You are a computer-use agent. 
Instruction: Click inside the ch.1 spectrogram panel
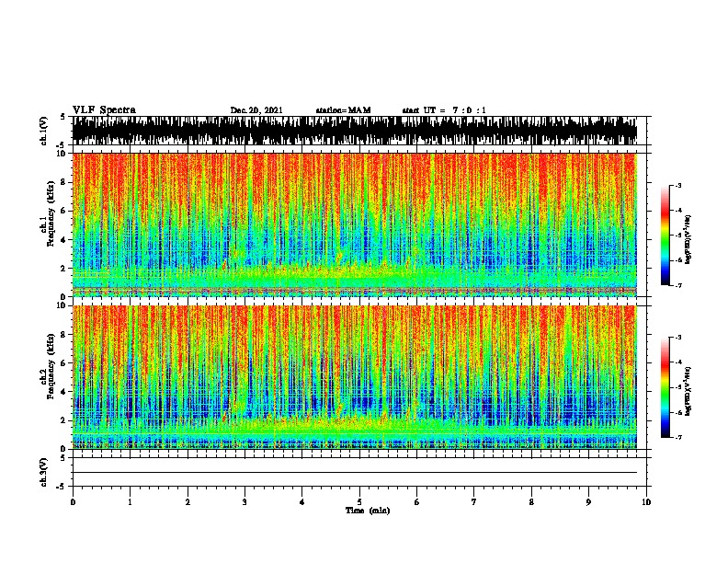coord(355,224)
